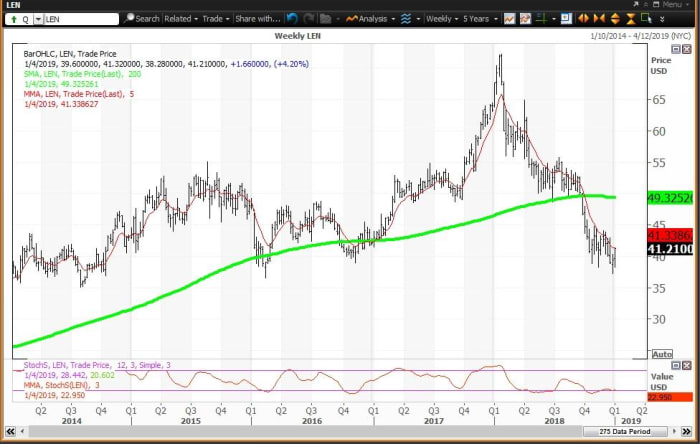Open the Related dropdown menu

[180, 18]
